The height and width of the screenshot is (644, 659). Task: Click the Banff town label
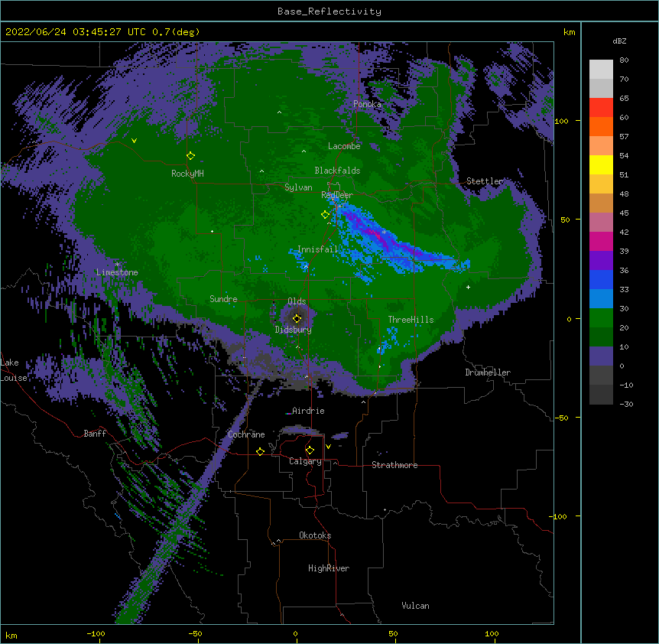(95, 434)
